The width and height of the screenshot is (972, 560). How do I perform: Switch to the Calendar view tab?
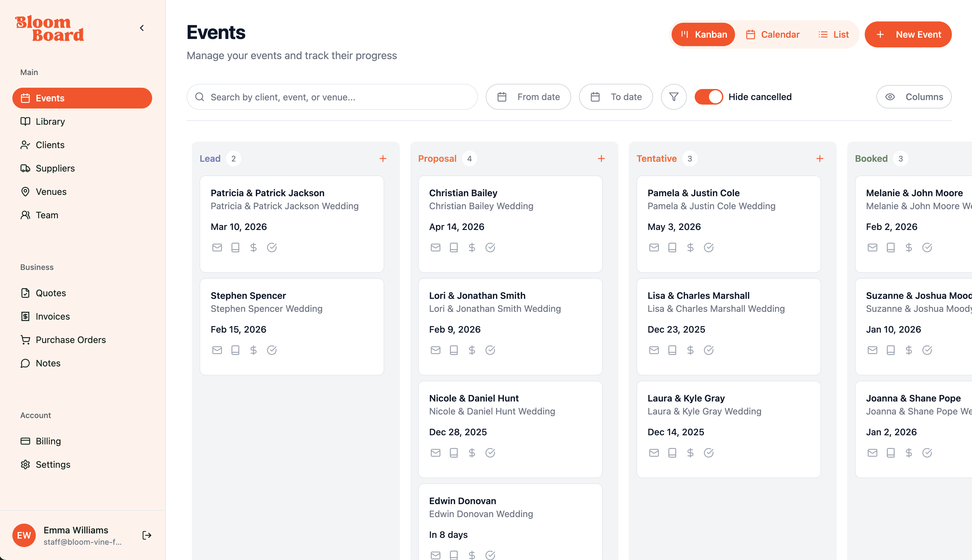click(x=772, y=34)
